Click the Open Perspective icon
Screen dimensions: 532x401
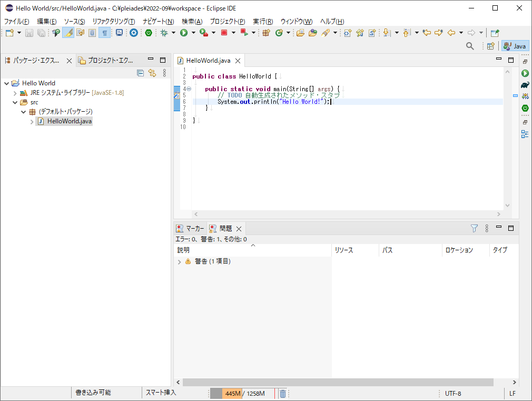tap(490, 46)
